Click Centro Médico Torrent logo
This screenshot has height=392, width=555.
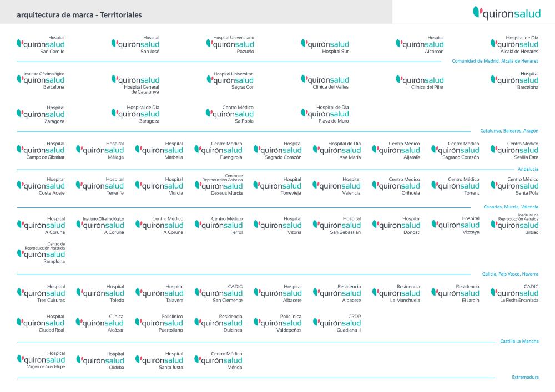point(455,186)
